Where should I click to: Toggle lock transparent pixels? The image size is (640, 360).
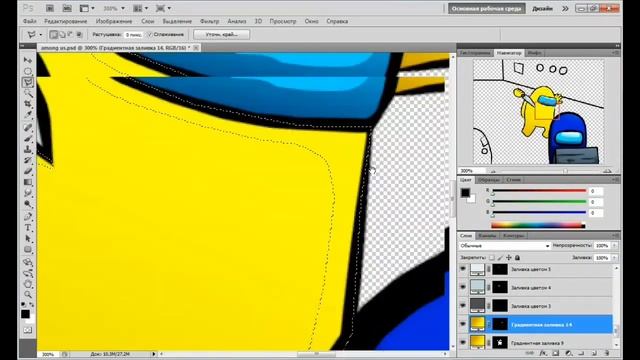492,258
